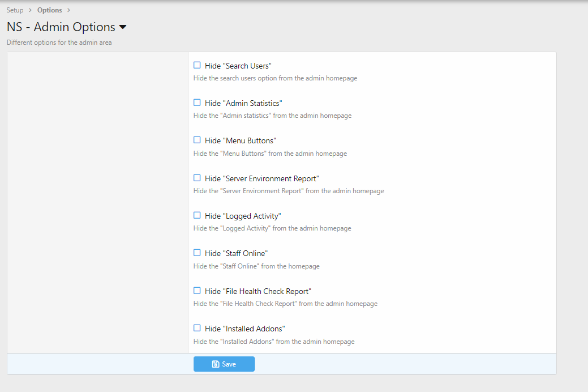Image resolution: width=588 pixels, height=392 pixels.
Task: Enable the Hide "File Health Check Report" checkbox
Action: point(197,291)
